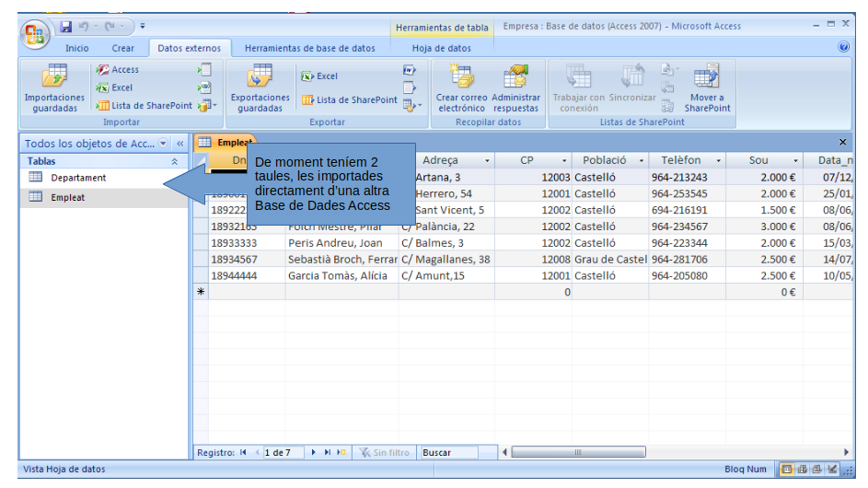Click the Buscar search field

(449, 452)
